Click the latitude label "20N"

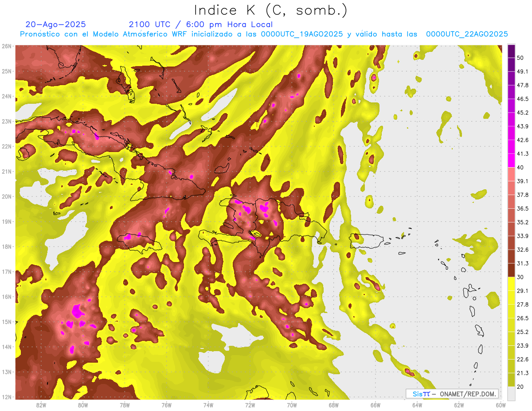(7, 196)
